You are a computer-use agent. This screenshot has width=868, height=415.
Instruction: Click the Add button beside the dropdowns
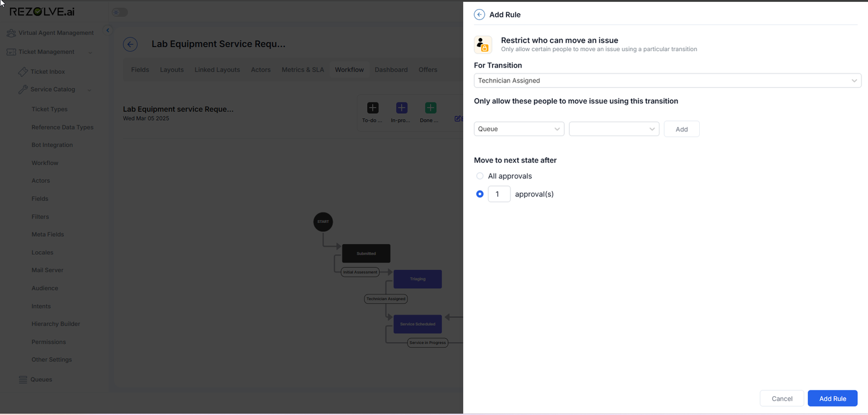tap(682, 129)
